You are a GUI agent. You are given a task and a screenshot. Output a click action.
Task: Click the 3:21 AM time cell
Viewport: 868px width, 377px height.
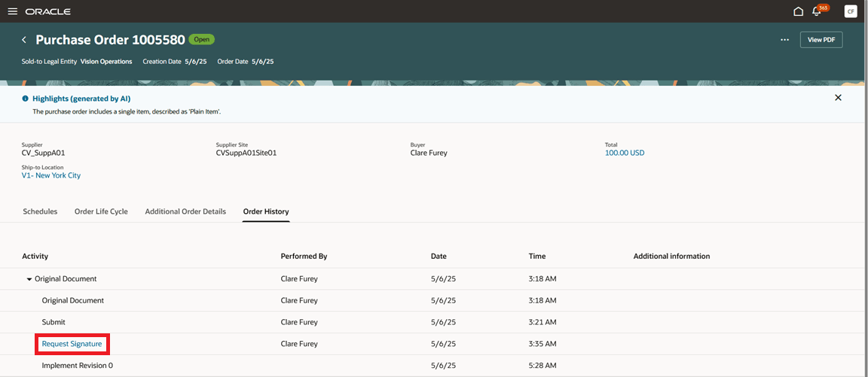tap(542, 322)
